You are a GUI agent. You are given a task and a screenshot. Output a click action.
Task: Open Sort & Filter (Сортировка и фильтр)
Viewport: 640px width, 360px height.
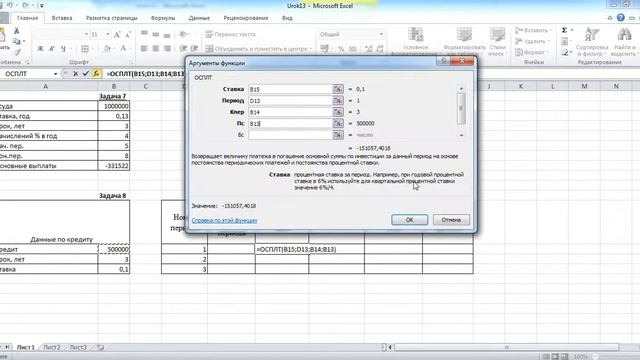tap(592, 41)
